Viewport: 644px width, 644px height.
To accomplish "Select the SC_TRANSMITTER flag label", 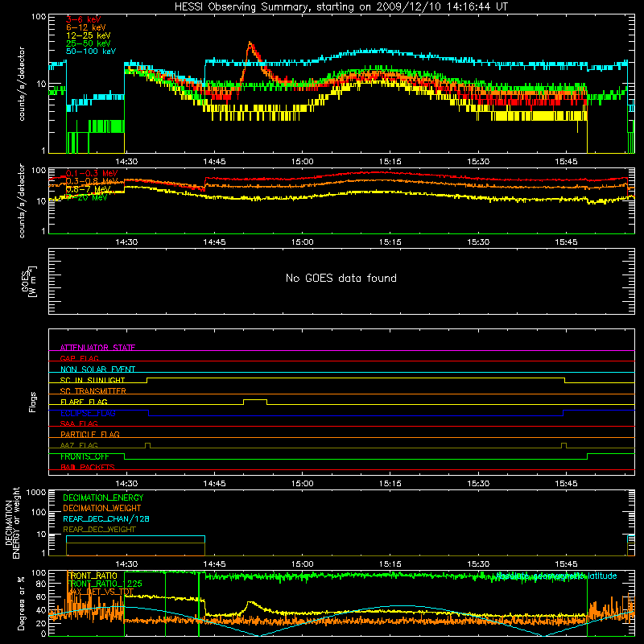I will click(93, 390).
